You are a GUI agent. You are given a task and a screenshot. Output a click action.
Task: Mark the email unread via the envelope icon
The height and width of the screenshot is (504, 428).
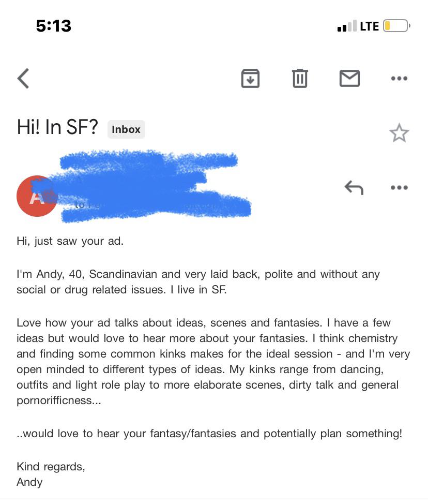click(x=349, y=78)
